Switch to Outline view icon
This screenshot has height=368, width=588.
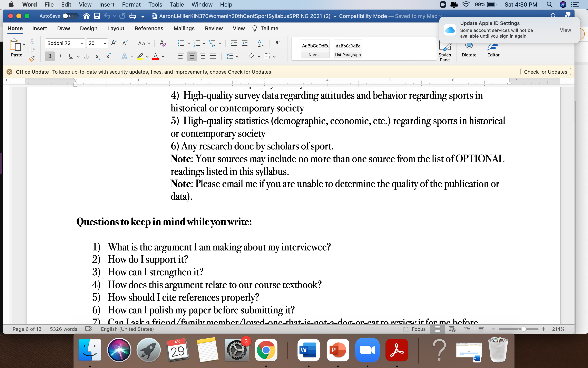tap(467, 329)
